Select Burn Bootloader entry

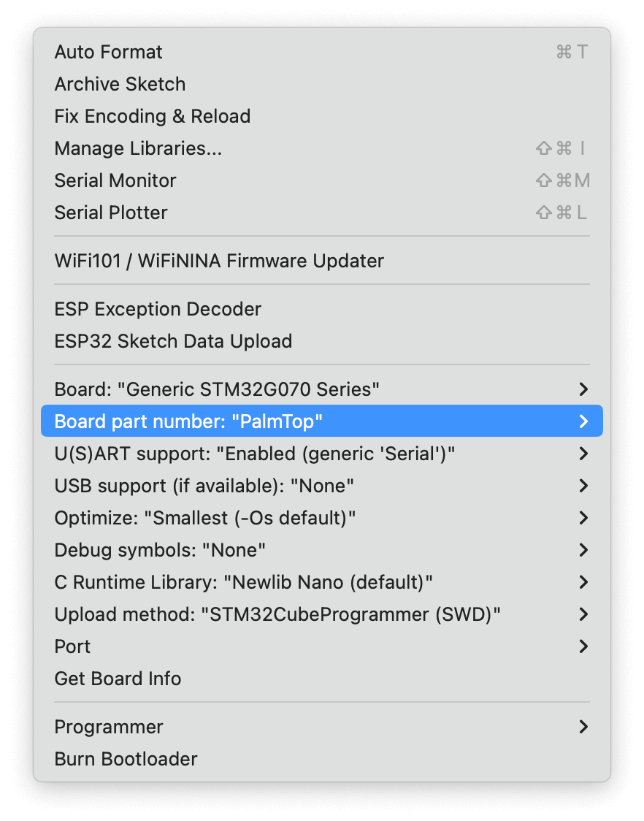[321, 759]
